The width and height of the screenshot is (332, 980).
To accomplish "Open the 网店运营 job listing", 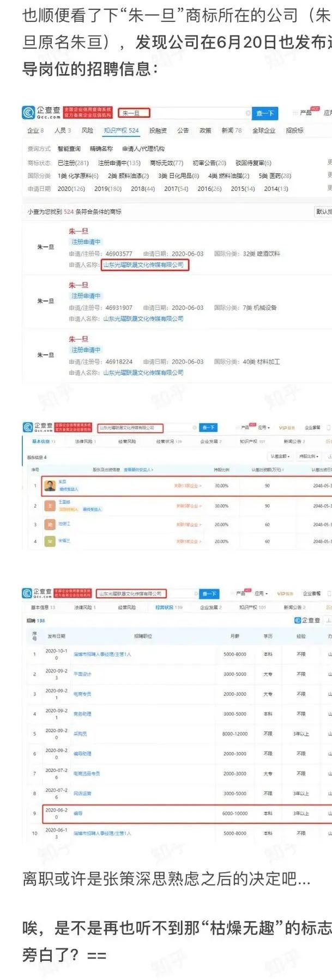I will [82, 793].
